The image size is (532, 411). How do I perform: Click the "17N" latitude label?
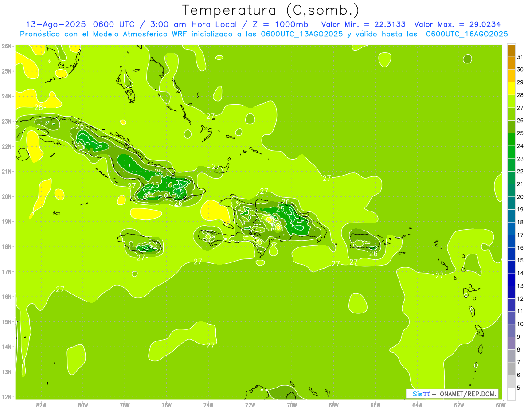pos(7,271)
